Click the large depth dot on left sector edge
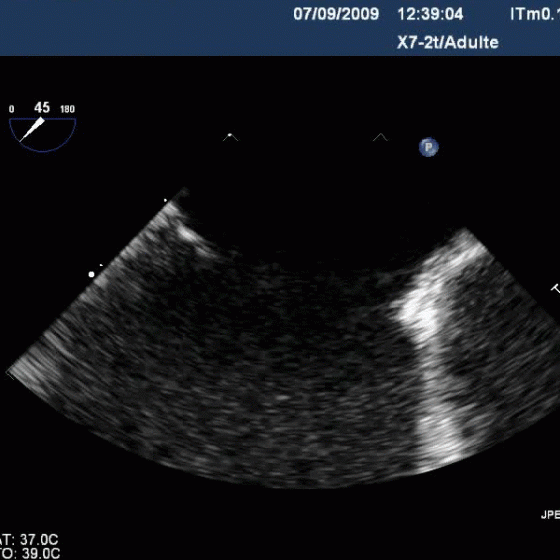 (x=92, y=274)
